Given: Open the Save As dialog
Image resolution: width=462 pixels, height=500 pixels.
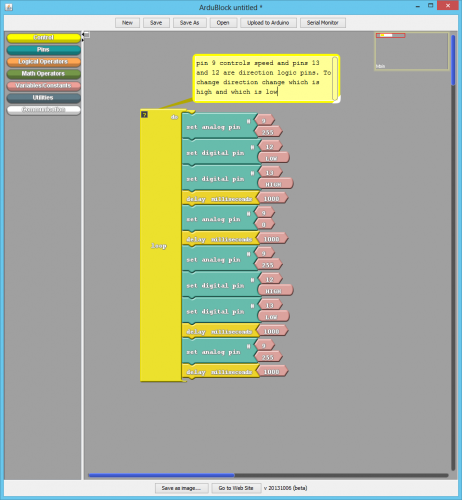Looking at the screenshot, I should tap(189, 23).
